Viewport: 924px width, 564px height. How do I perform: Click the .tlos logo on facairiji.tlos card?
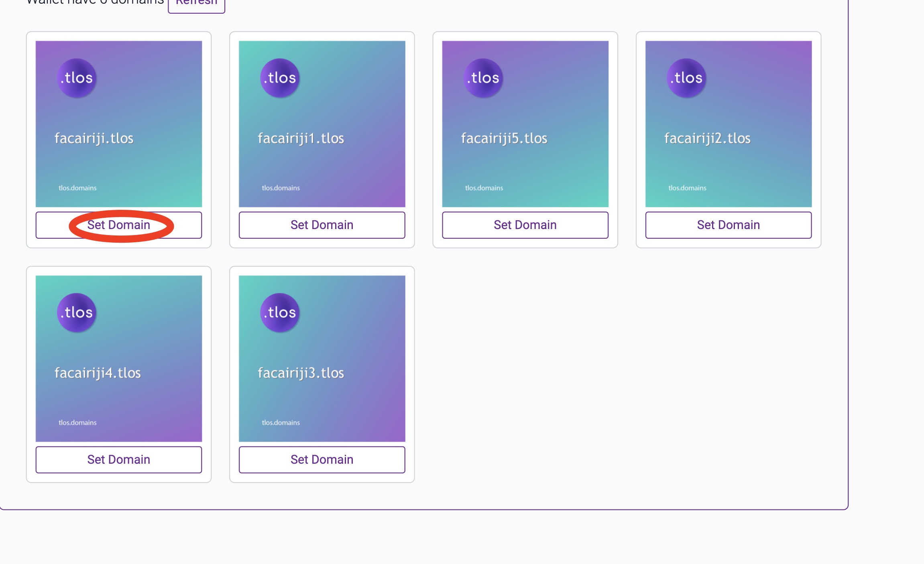point(77,78)
